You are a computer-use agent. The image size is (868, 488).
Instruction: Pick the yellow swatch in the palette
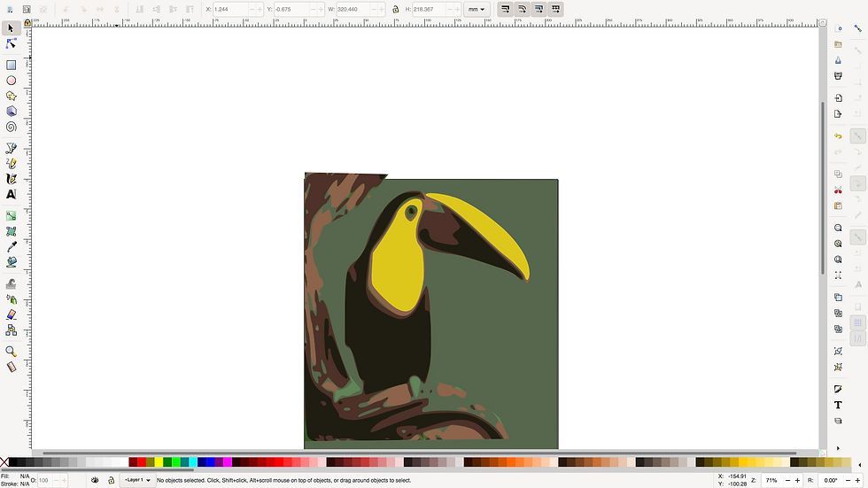point(159,462)
